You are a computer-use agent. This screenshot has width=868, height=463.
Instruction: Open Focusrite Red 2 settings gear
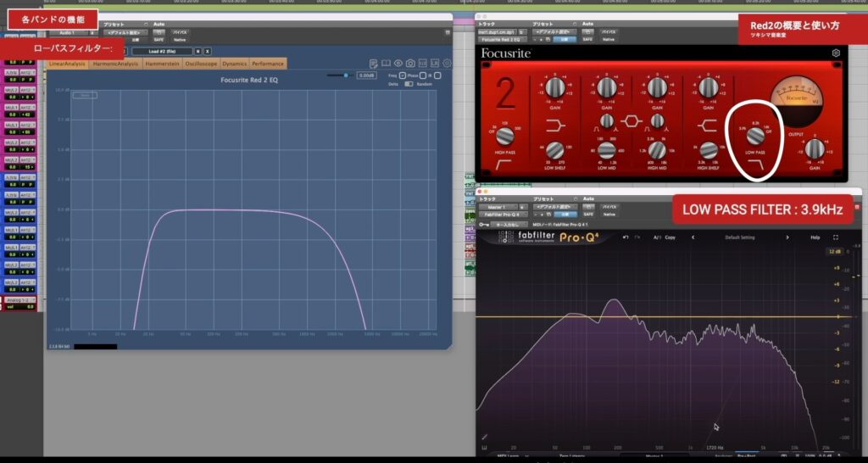click(x=836, y=53)
